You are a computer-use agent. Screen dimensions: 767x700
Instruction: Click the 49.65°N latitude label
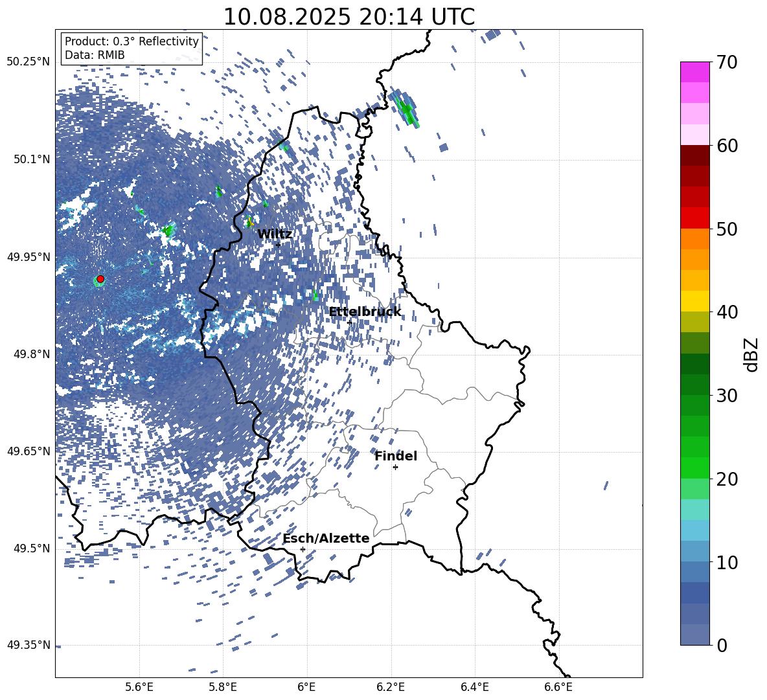(29, 451)
